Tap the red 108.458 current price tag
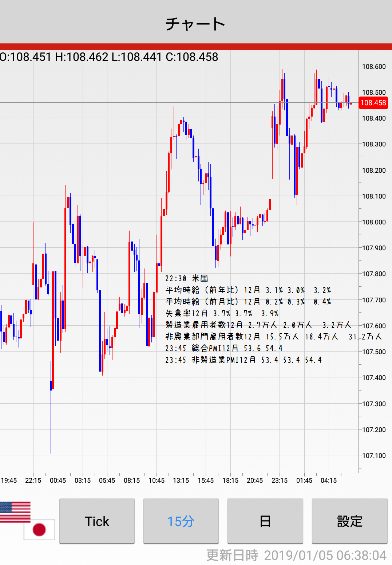The height and width of the screenshot is (565, 392). pos(373,103)
